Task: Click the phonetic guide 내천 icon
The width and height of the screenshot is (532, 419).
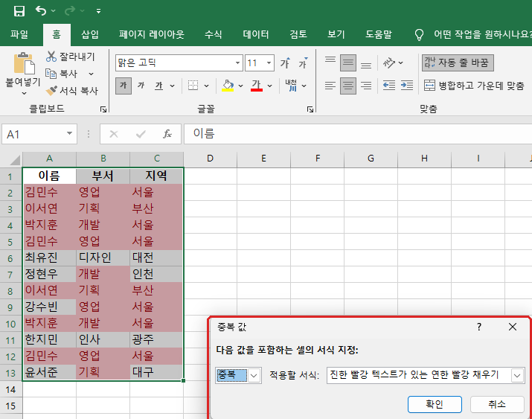Action: (291, 86)
